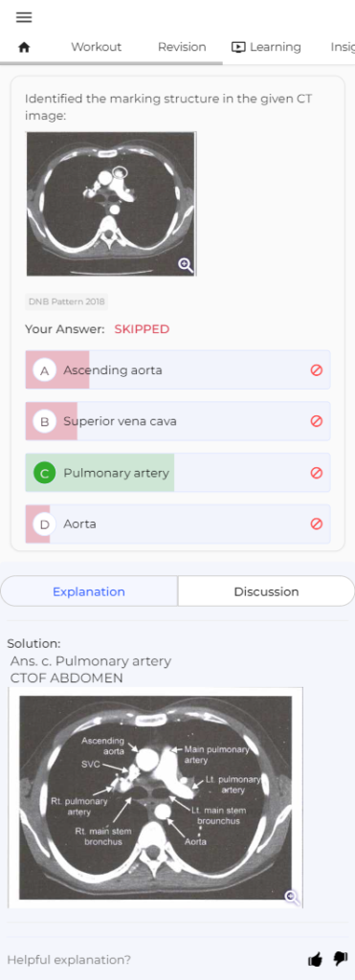Select option C Pulmonary artery
355x980 pixels.
click(178, 473)
